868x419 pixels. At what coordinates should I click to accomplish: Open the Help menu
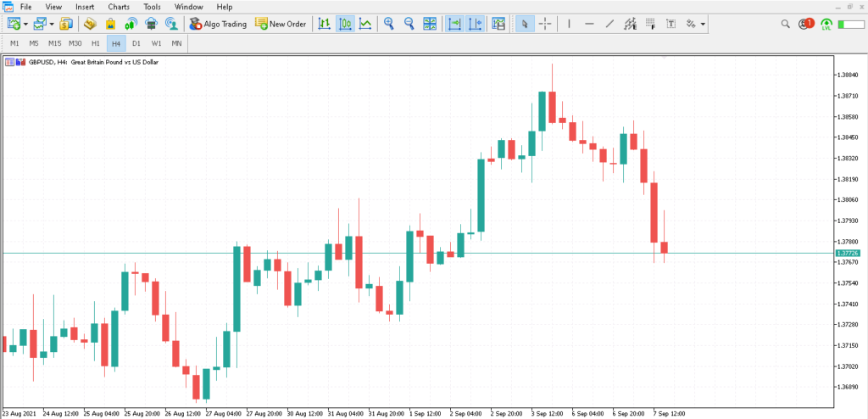224,7
